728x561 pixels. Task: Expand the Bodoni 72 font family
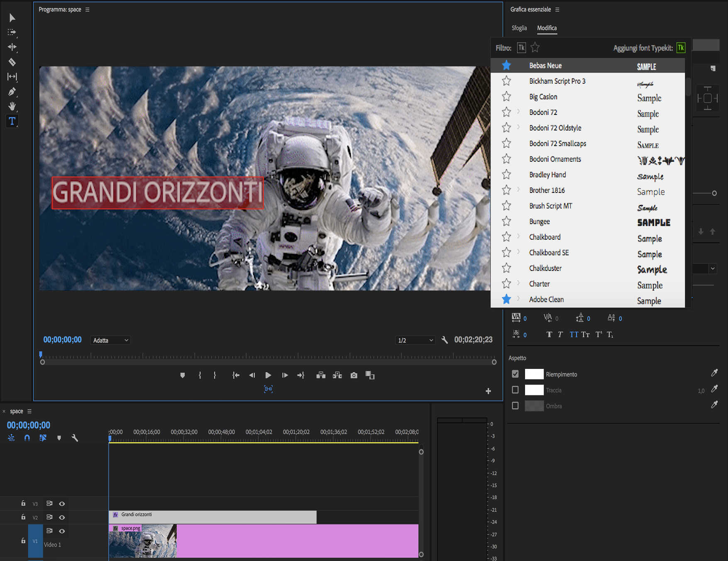click(518, 112)
